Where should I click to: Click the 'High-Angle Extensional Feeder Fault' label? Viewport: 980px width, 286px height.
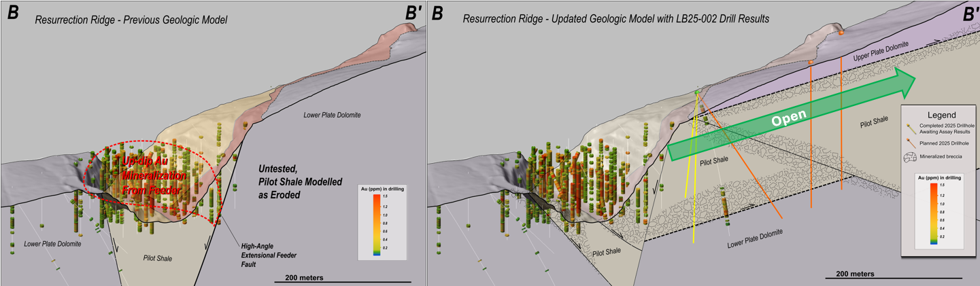267,255
